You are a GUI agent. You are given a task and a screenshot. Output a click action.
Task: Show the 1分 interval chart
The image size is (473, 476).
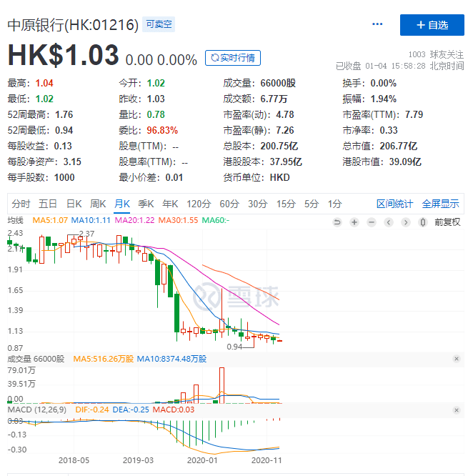pyautogui.click(x=334, y=204)
